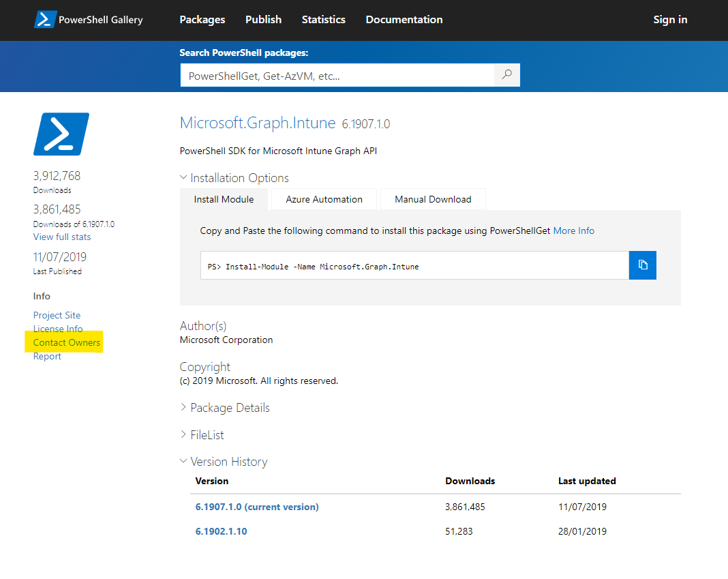Open the View full stats link
Screen dimensions: 728x579
62,237
